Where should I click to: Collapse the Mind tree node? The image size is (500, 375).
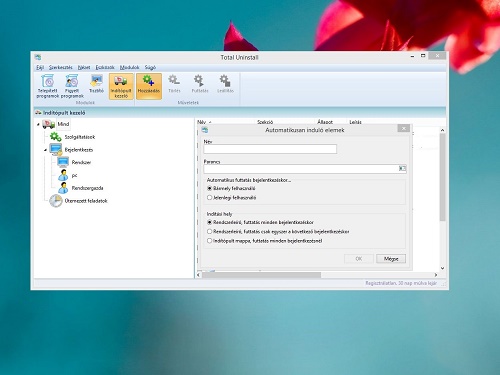click(x=38, y=124)
